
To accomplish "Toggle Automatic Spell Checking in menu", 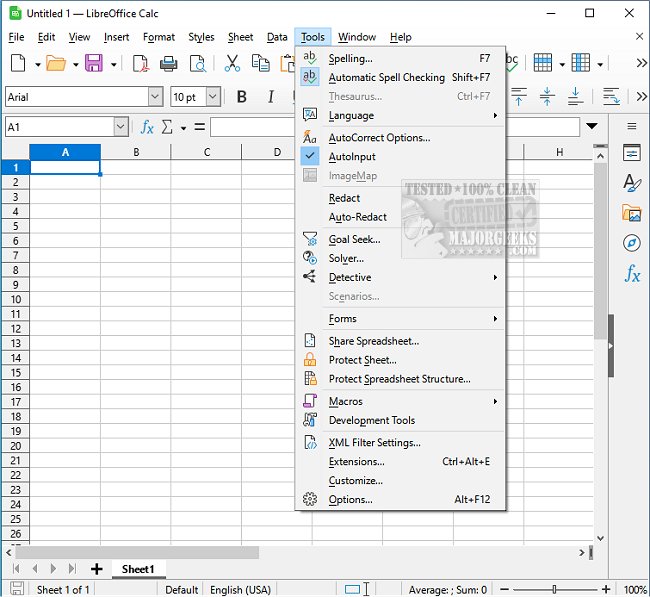I will point(386,77).
